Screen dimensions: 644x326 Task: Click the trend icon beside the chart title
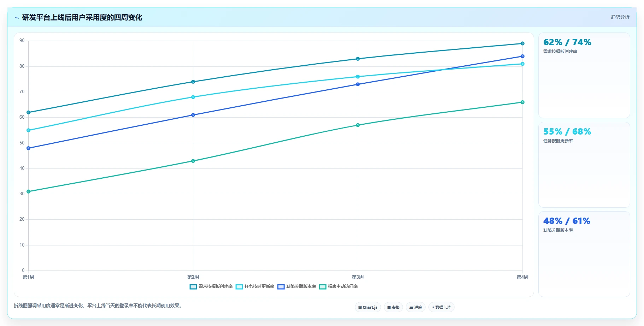17,18
